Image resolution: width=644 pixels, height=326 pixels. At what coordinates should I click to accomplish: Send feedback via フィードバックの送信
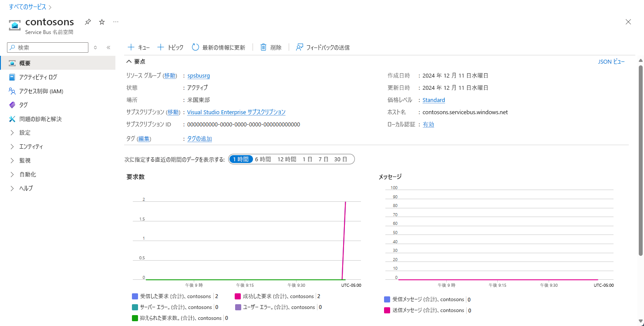[x=323, y=48]
